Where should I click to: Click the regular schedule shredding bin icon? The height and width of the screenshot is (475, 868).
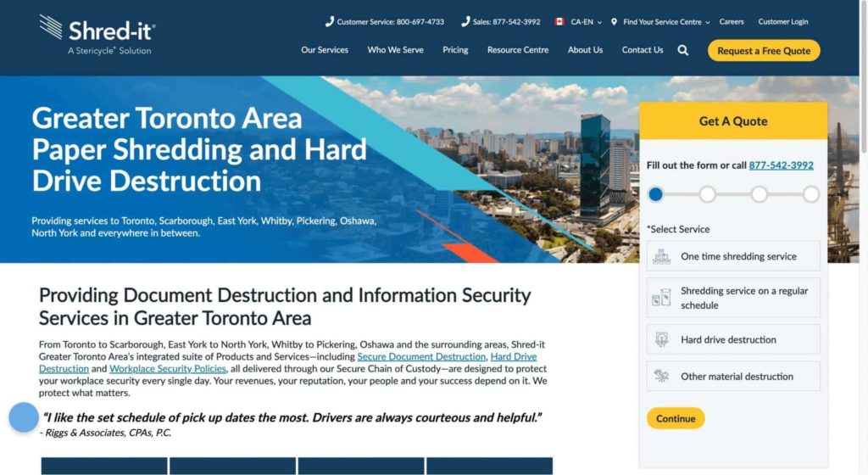tap(661, 297)
